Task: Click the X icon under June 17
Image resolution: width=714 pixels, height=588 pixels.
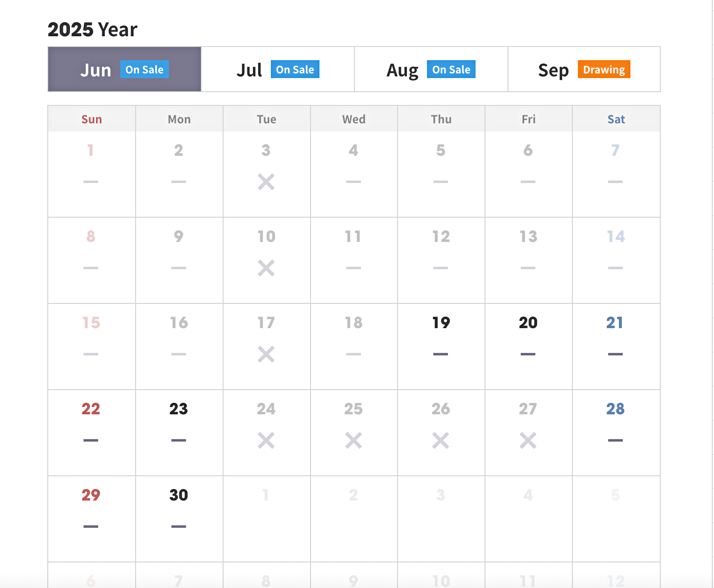Action: click(x=266, y=354)
